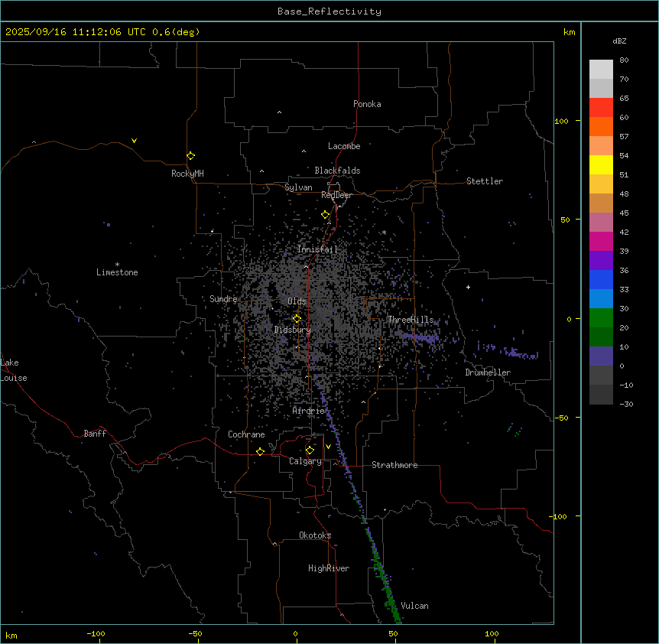659x644 pixels.
Task: Pick the red swatch between 60 and 65 dBZ
Action: (601, 107)
